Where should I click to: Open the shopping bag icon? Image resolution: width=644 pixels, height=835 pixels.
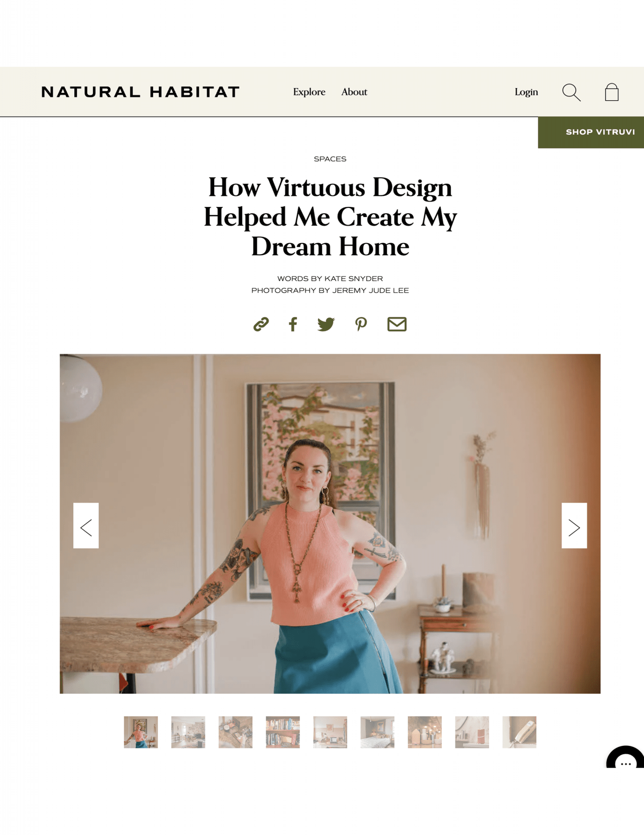pos(612,92)
